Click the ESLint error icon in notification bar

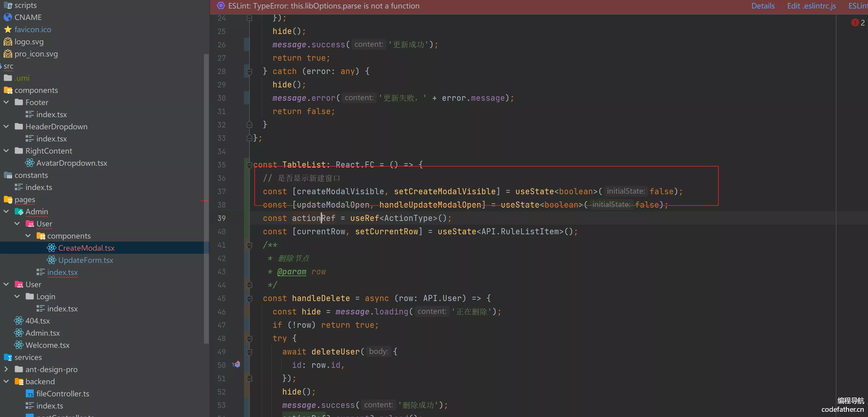[221, 6]
